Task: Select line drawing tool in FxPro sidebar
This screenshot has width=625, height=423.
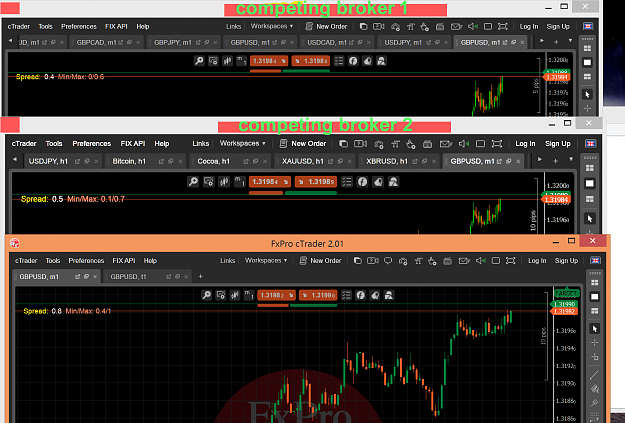Action: [x=594, y=375]
